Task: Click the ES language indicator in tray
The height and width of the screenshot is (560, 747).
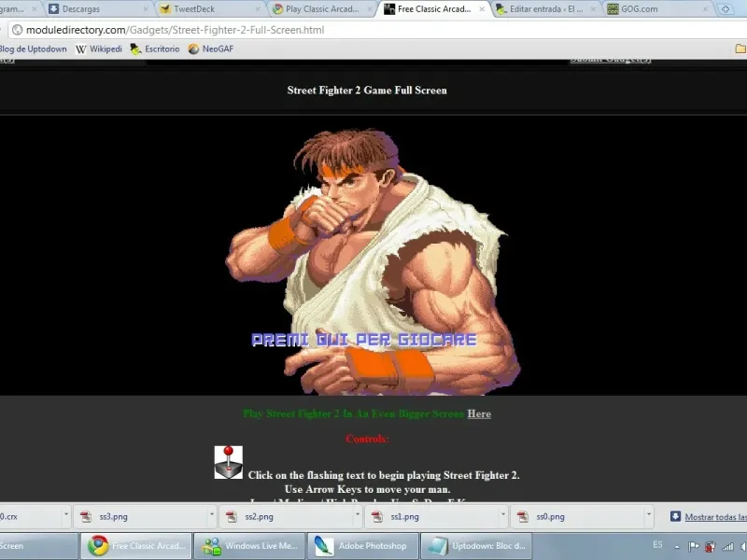Action: coord(657,545)
